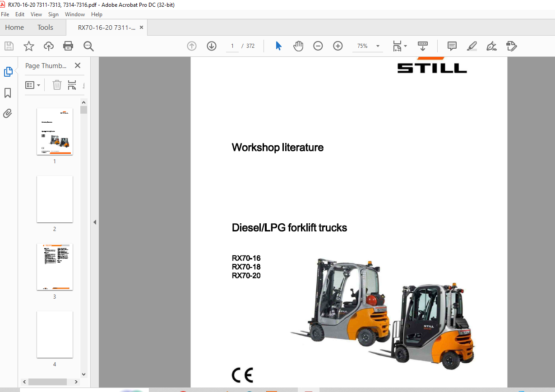Click the insert/extract pages thumbnail icon
This screenshot has width=555, height=392.
click(x=72, y=85)
